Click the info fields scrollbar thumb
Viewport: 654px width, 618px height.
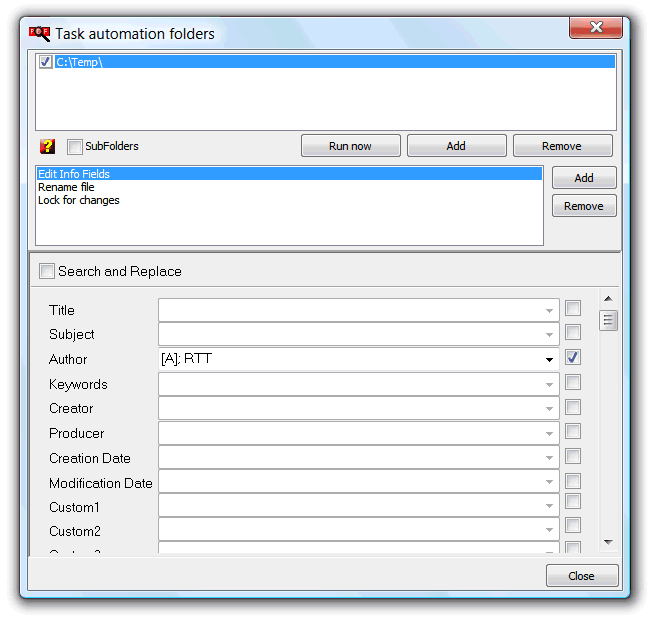coord(608,320)
